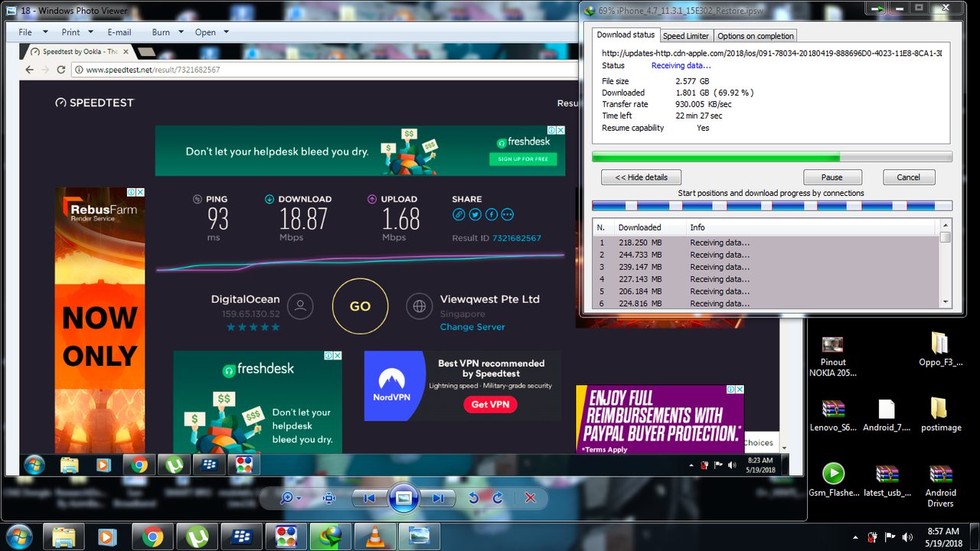Rotate the photo counterclockwise
980x551 pixels.
[473, 498]
